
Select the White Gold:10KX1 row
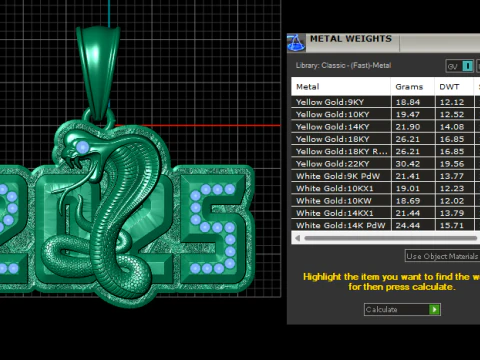tap(385, 188)
